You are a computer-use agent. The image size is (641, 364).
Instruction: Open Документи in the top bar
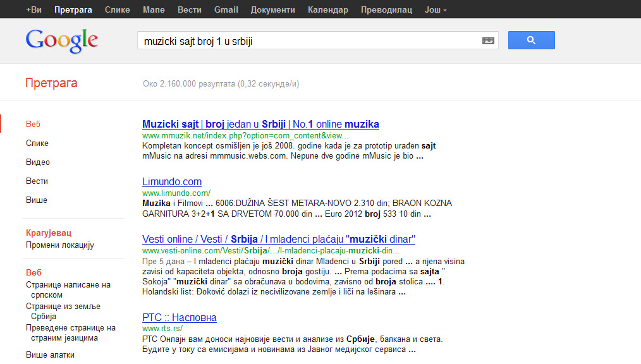click(x=272, y=9)
